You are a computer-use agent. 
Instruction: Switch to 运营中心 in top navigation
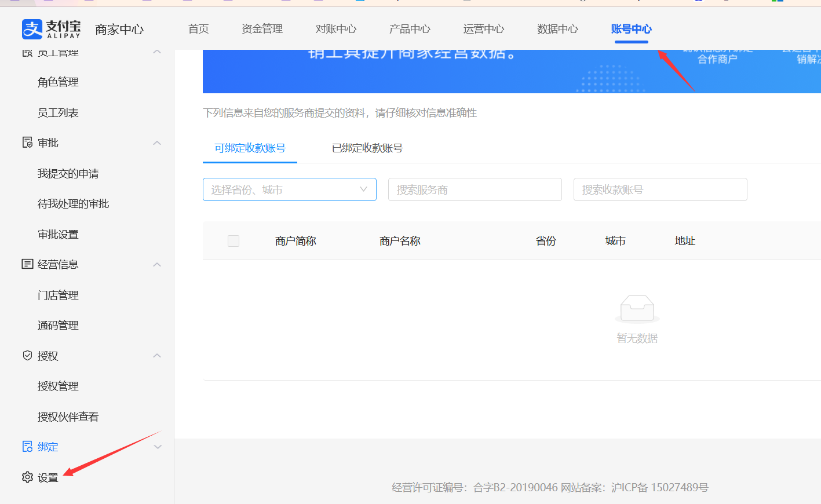tap(484, 29)
